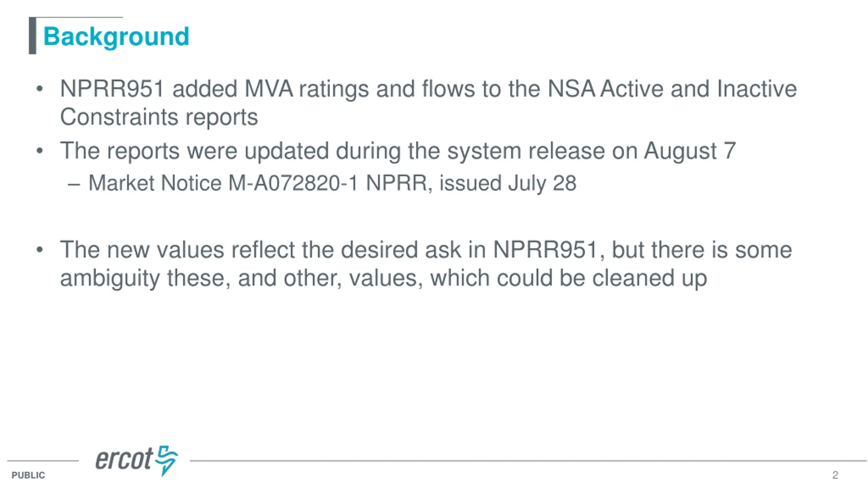The height and width of the screenshot is (488, 868).
Task: Click the text issued July 28
Action: tap(508, 183)
